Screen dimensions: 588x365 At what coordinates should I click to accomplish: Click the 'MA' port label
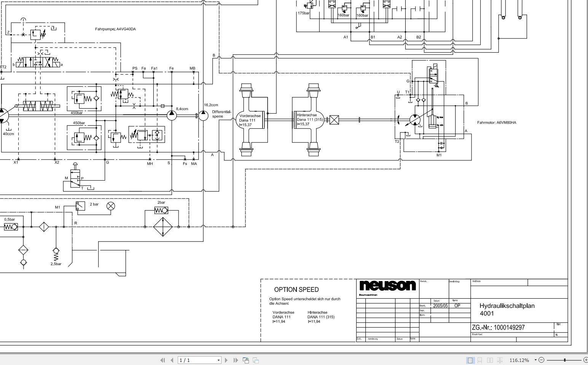click(x=194, y=163)
